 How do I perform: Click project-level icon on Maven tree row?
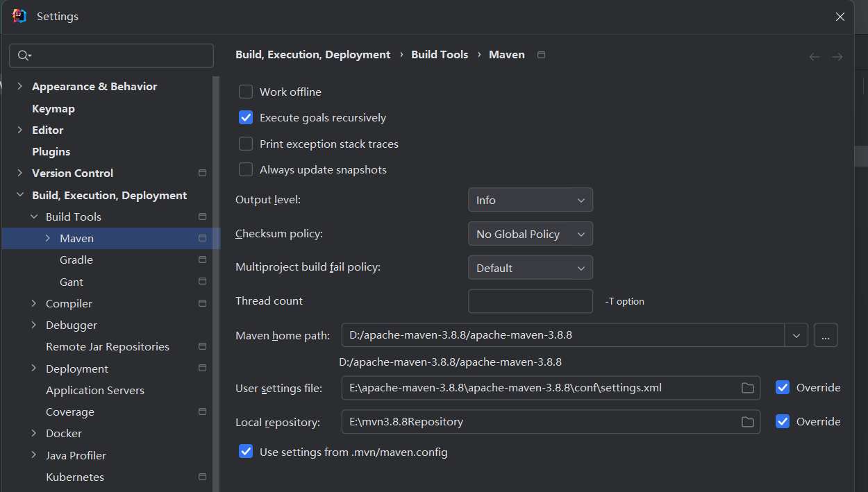202,238
